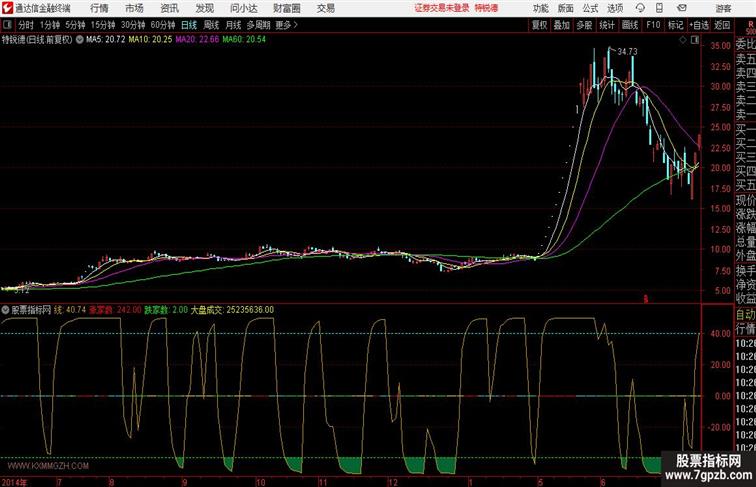Expand the 更多 periods list
This screenshot has height=487, width=756.
tap(286, 25)
